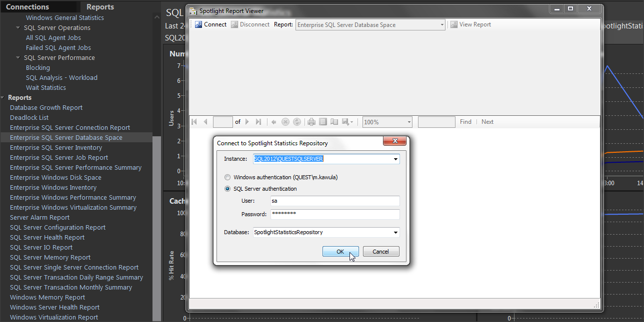Click the Password input field
This screenshot has width=644, height=322.
[335, 214]
